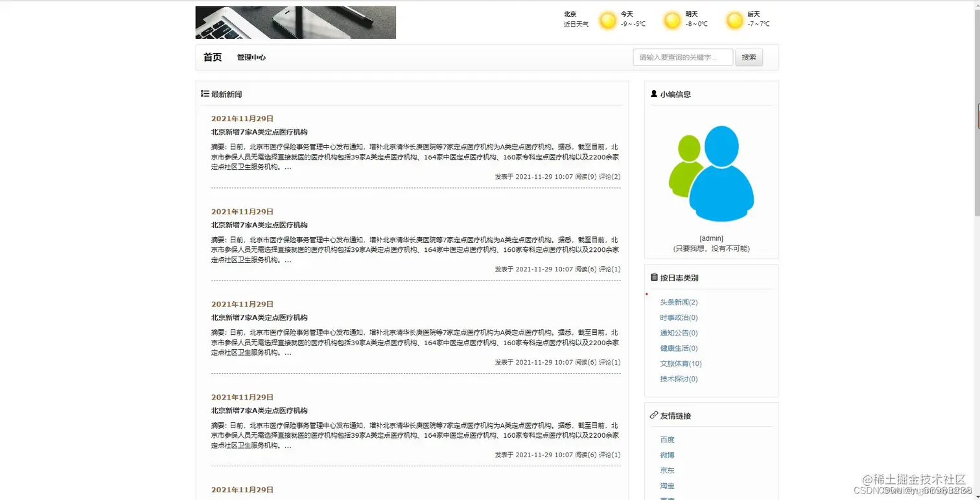The image size is (980, 500).
Task: Click the motto text (只要我想，没有不可能)
Action: point(711,249)
